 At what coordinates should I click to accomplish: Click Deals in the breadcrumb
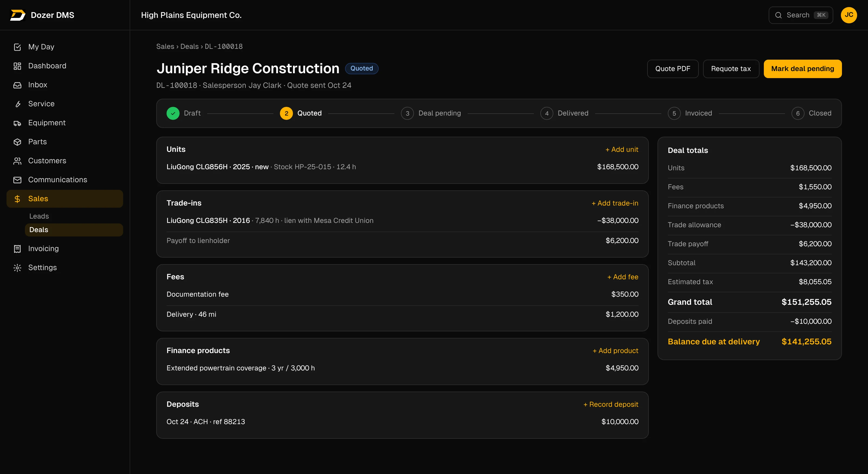pyautogui.click(x=189, y=46)
